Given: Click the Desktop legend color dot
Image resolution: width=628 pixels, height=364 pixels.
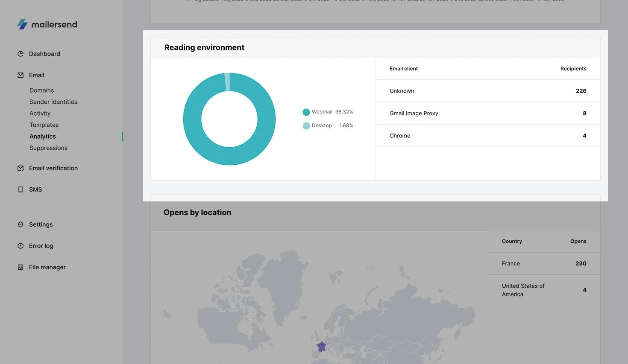Looking at the screenshot, I should pos(306,126).
